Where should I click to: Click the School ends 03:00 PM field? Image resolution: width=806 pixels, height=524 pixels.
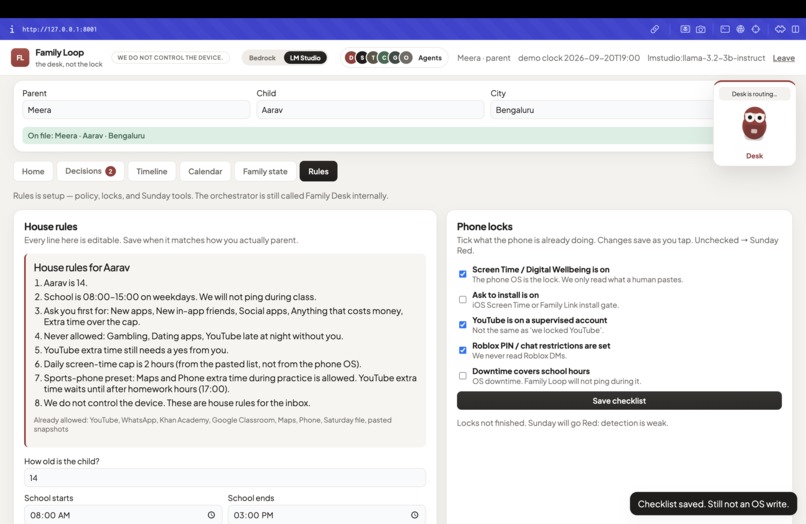pyautogui.click(x=327, y=515)
